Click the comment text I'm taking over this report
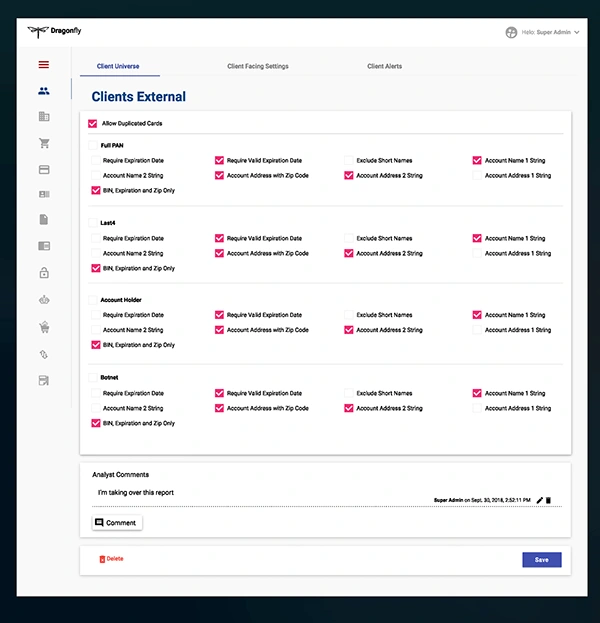Image resolution: width=600 pixels, height=623 pixels. coord(136,493)
